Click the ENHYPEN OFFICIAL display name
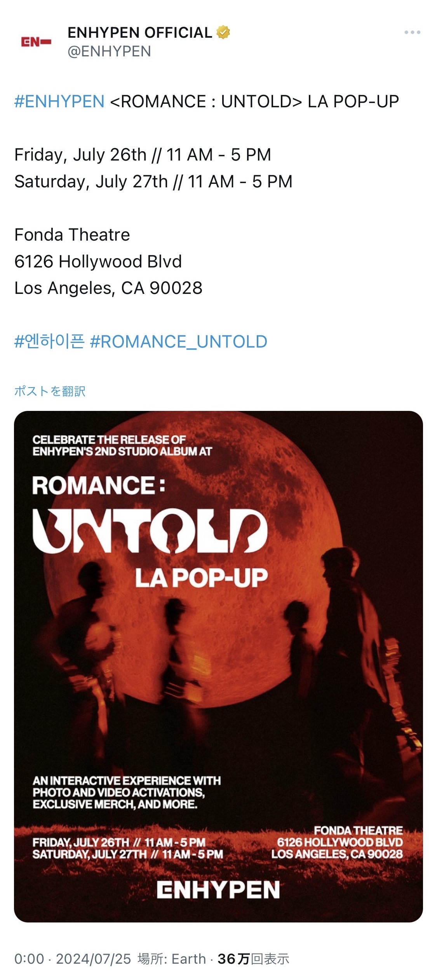This screenshot has width=437, height=980. [140, 33]
